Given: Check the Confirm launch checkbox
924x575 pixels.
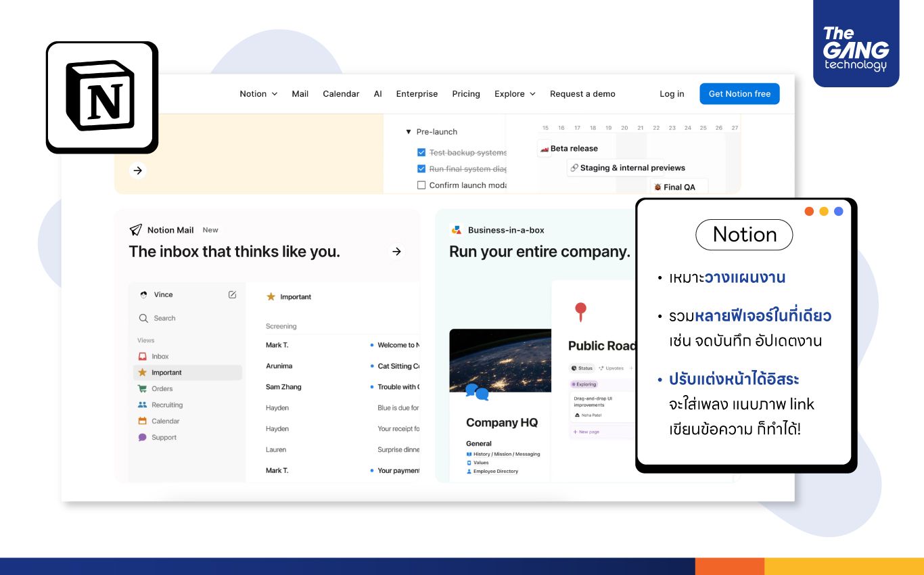Looking at the screenshot, I should [421, 185].
